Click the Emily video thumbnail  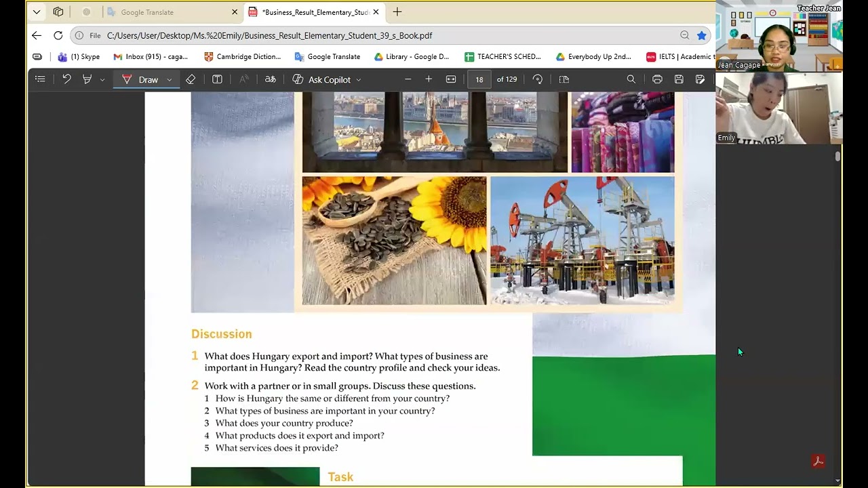pyautogui.click(x=779, y=108)
